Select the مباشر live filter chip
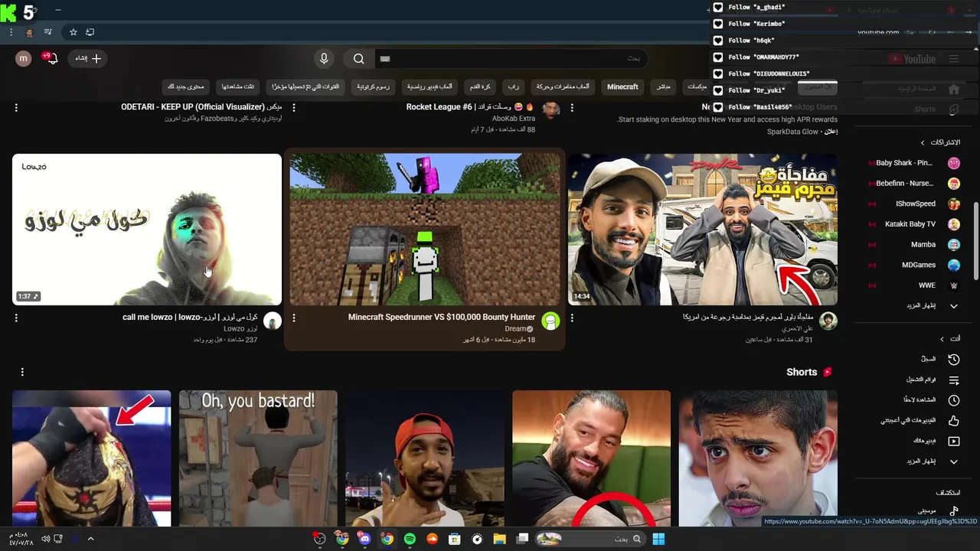 (x=663, y=86)
